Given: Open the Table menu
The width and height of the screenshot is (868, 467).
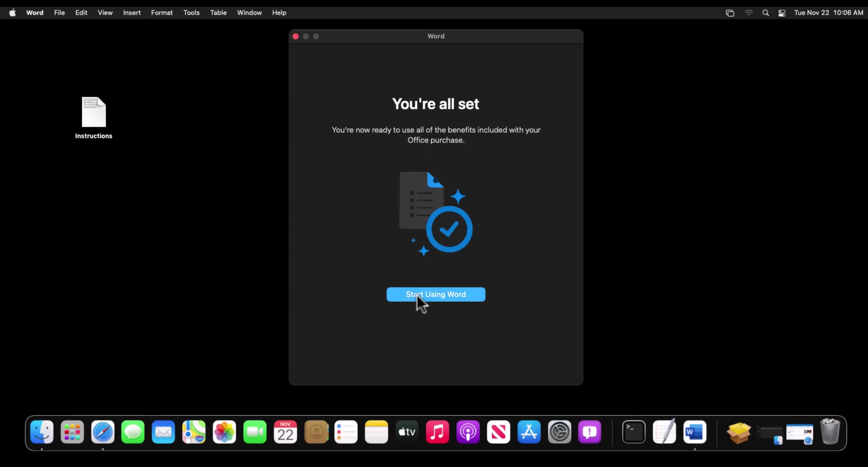Looking at the screenshot, I should click(218, 13).
